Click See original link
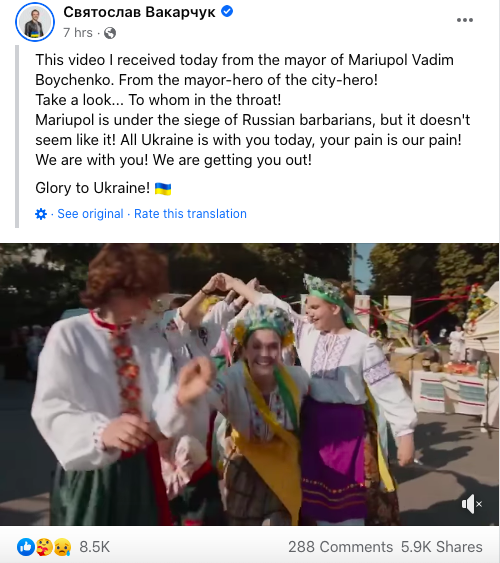The width and height of the screenshot is (500, 563). pos(90,214)
